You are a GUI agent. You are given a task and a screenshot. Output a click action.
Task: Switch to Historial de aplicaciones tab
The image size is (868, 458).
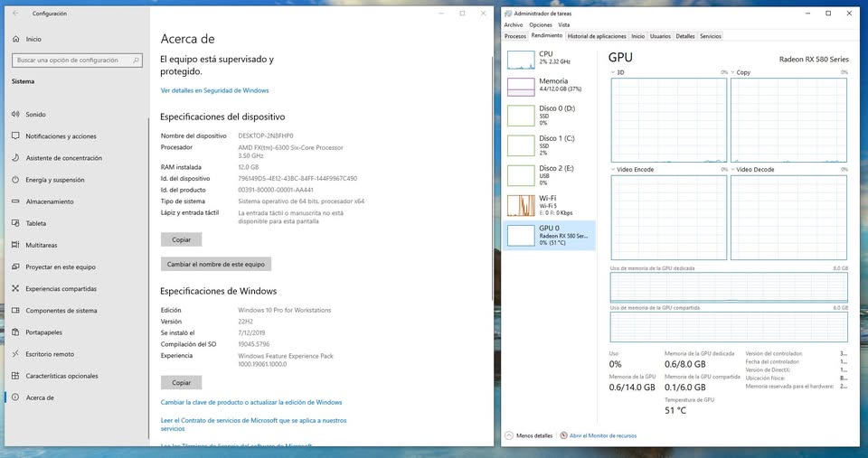(597, 36)
